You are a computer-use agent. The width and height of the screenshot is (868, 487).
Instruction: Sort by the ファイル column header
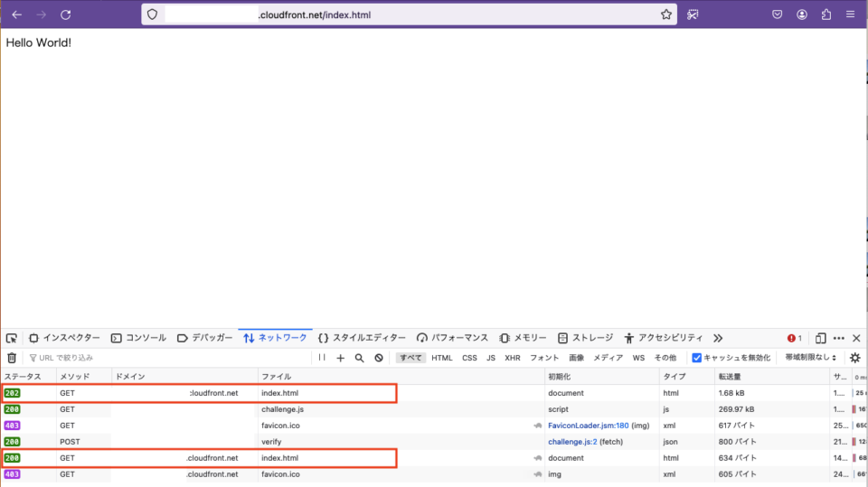[401, 376]
